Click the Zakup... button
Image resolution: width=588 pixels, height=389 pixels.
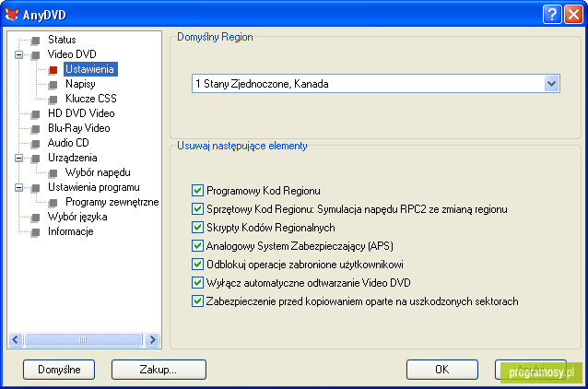pyautogui.click(x=159, y=370)
